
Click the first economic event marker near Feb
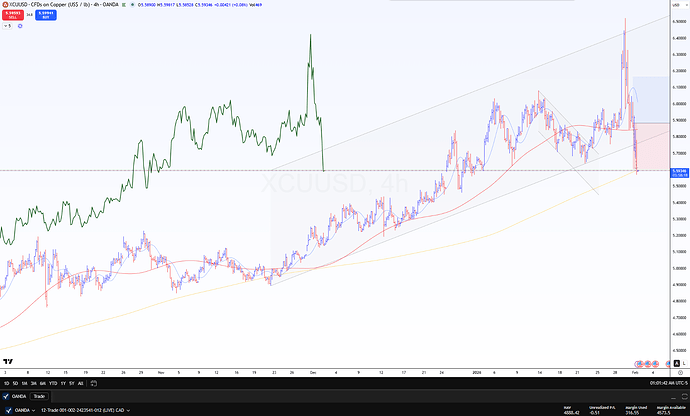click(x=639, y=364)
